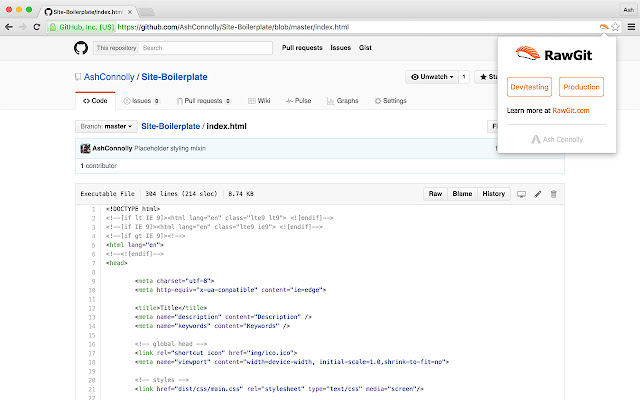Click the GitHub search input field
640x400 pixels.
[x=205, y=48]
